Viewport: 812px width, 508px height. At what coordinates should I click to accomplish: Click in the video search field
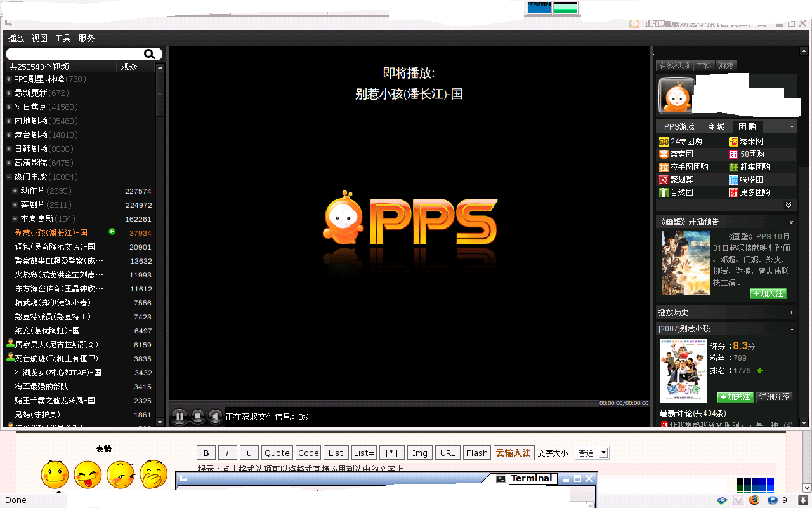75,54
